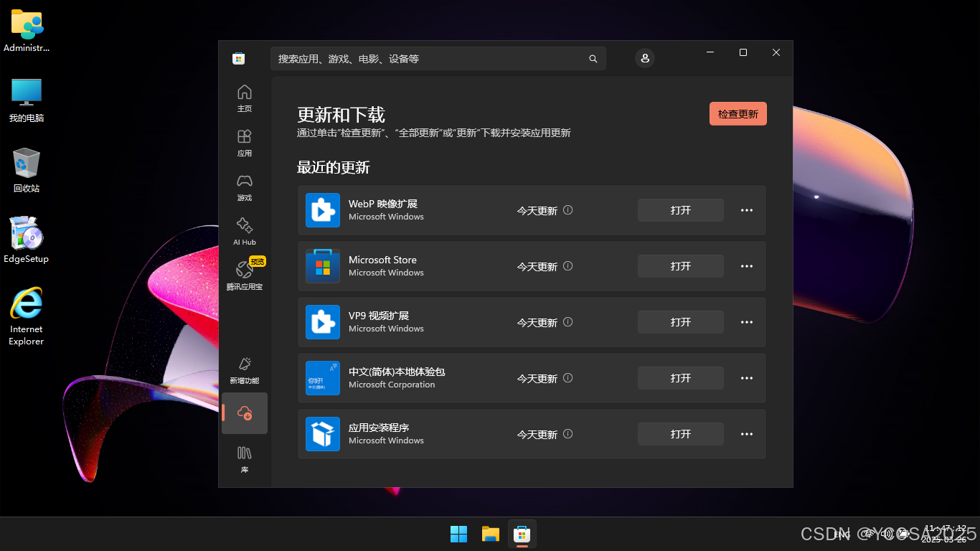This screenshot has width=980, height=551.
Task: Click the Microsoft Store logo at top-left
Action: (239, 59)
